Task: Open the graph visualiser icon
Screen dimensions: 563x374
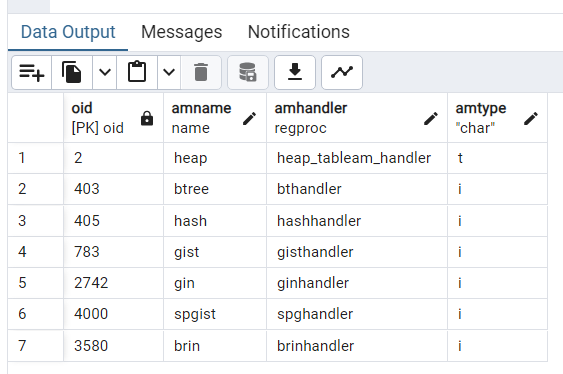Action: tap(342, 73)
